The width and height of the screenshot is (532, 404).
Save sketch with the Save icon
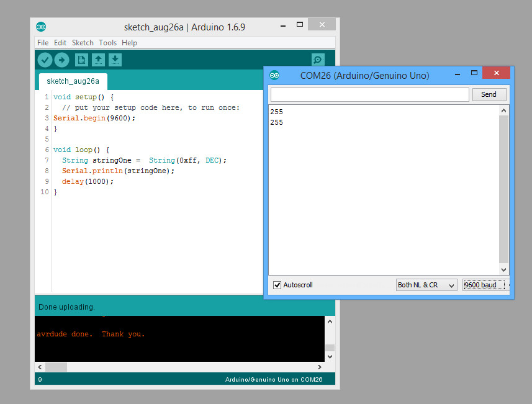pos(115,60)
